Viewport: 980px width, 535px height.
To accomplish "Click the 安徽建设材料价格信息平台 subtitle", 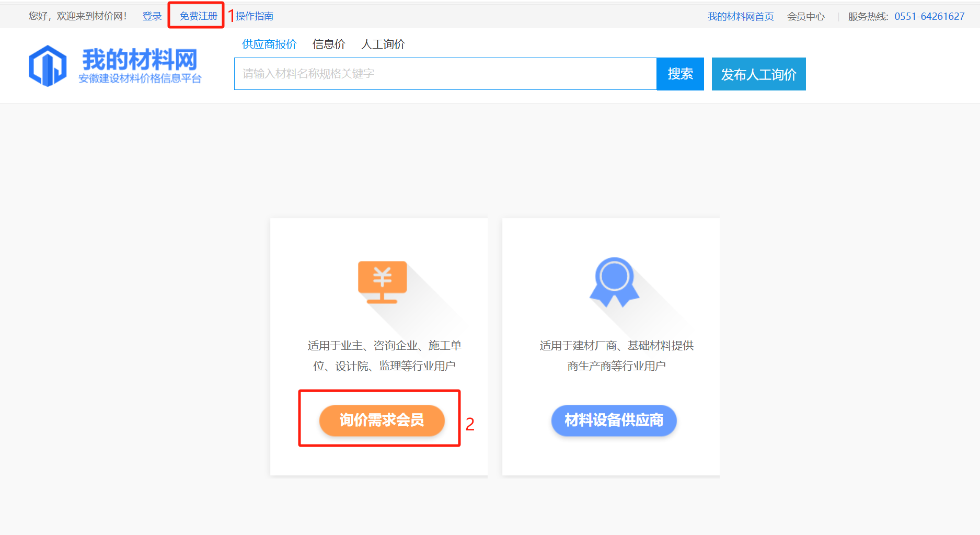I will pos(140,79).
